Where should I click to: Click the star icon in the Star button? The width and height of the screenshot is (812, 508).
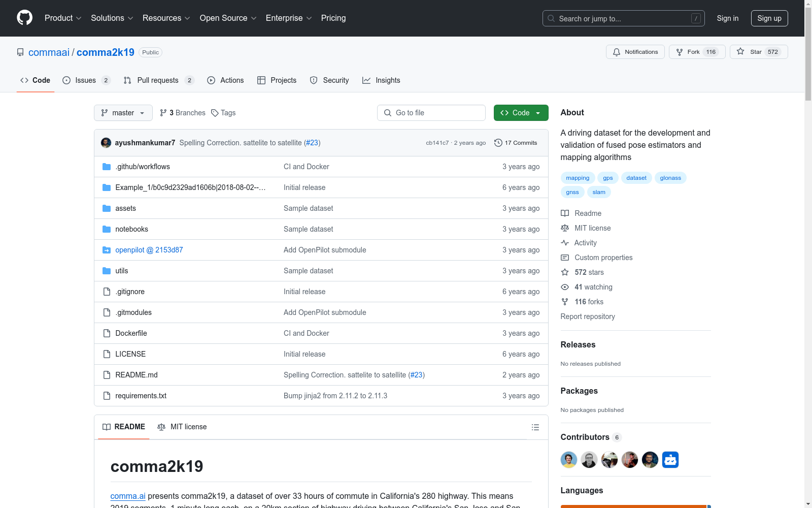tap(740, 52)
